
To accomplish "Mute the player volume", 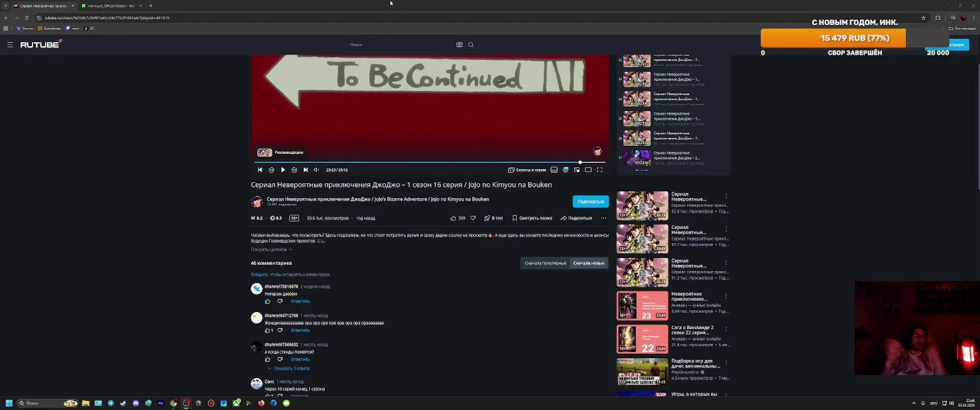I will click(317, 170).
